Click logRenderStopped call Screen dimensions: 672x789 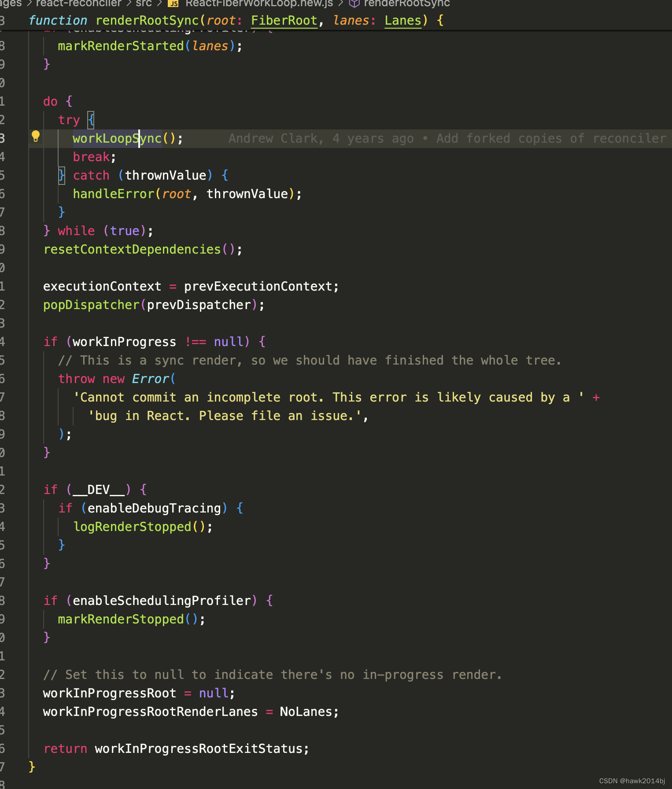point(132,527)
